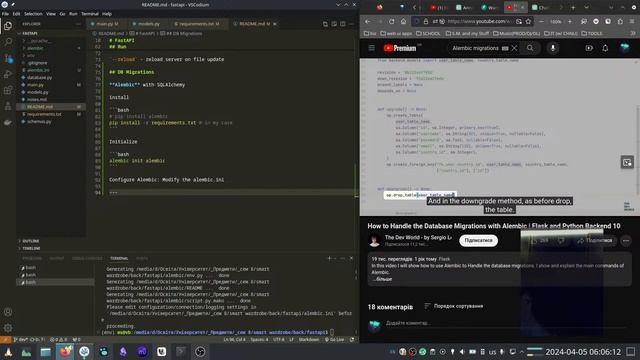Open the Search view in activity bar
This screenshot has height=360, width=640.
[8, 42]
